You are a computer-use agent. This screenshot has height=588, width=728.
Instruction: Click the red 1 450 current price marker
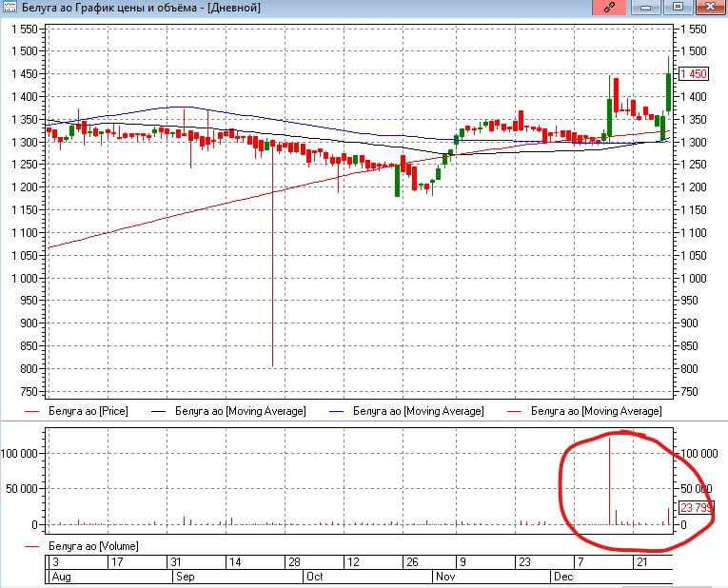pos(694,74)
